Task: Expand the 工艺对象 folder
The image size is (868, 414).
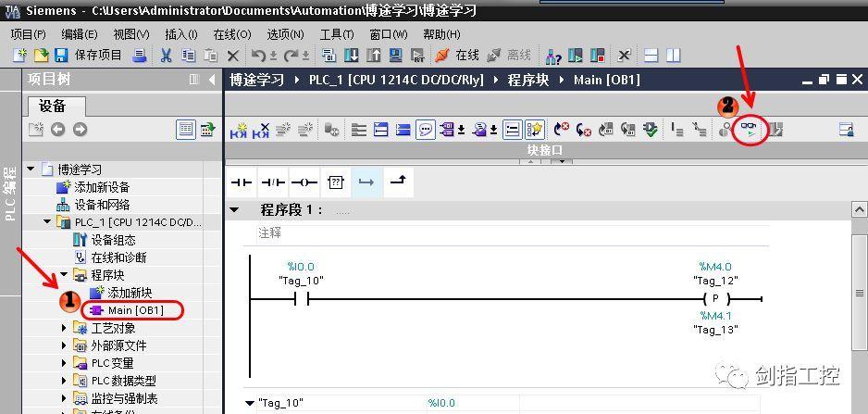Action: pyautogui.click(x=64, y=328)
